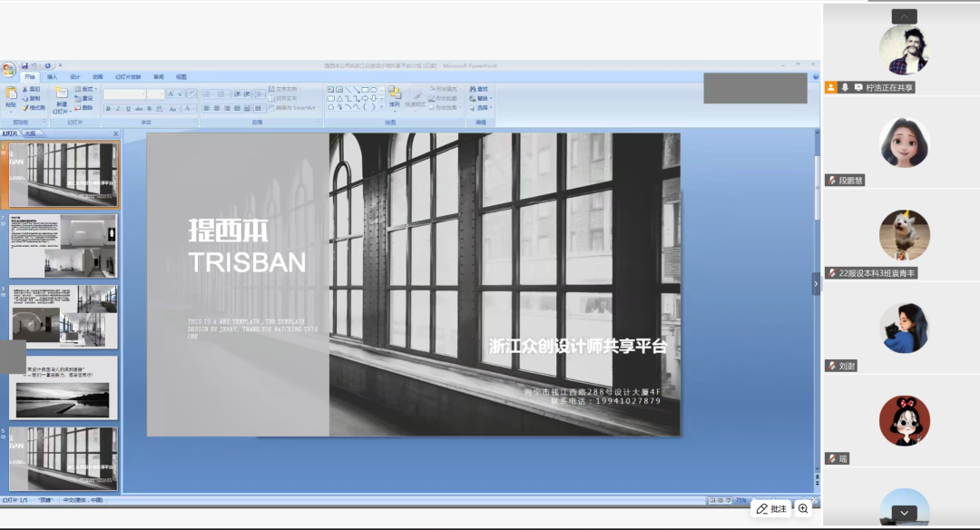This screenshot has height=530, width=980.
Task: Toggle underline text formatting
Action: [x=127, y=108]
